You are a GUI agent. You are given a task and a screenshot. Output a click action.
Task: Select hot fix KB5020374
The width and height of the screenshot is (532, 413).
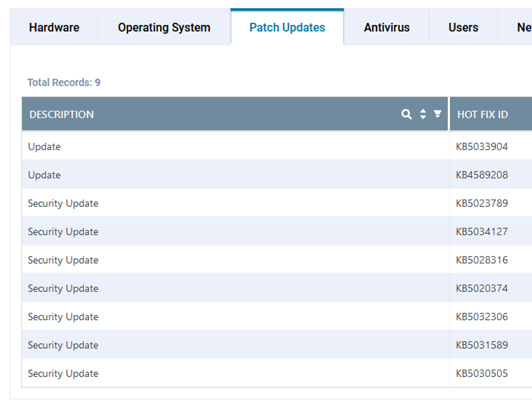(x=482, y=288)
